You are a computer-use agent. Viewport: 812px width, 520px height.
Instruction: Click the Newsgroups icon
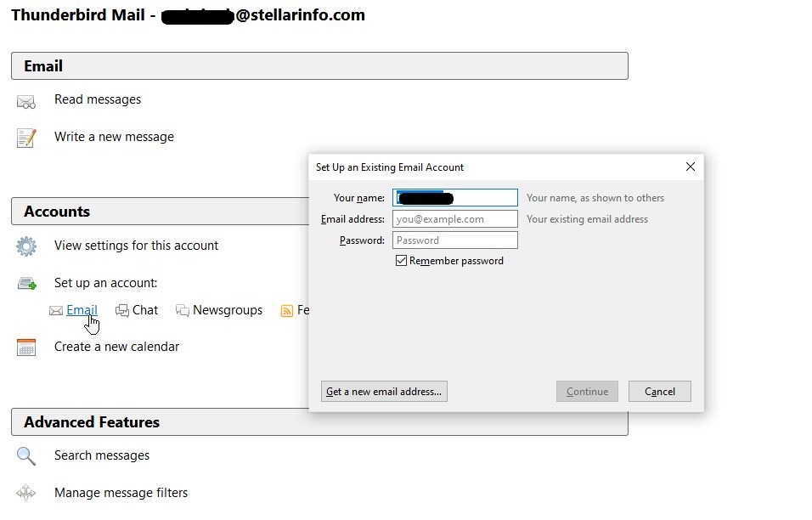coord(182,311)
